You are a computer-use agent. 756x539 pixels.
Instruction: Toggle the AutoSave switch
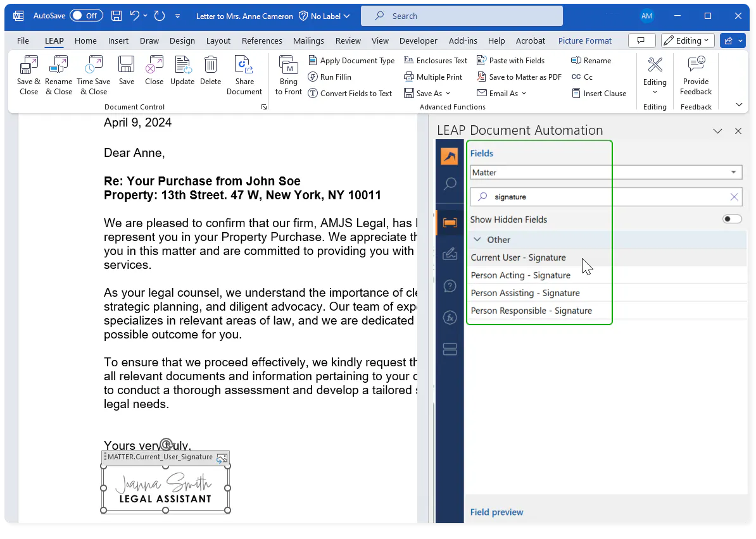86,16
